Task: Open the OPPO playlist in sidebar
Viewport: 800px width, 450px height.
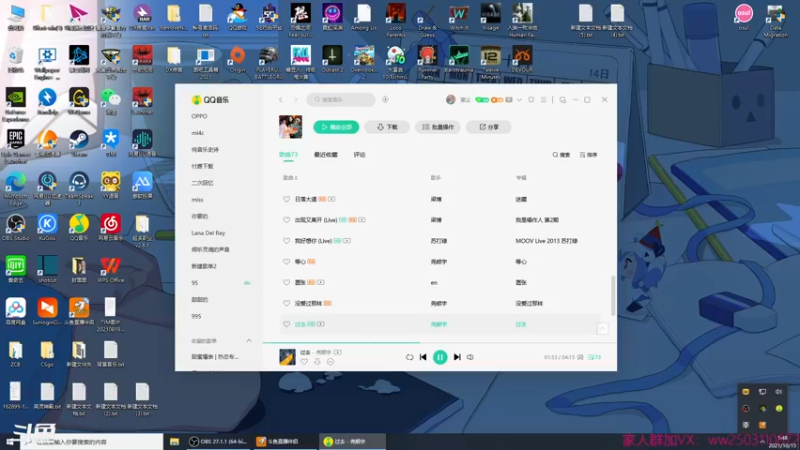Action: [x=199, y=116]
